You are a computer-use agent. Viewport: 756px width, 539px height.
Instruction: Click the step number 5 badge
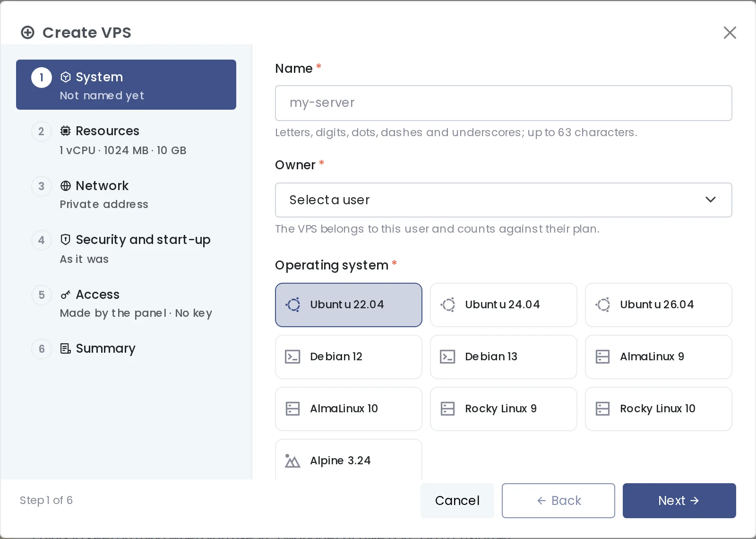tap(42, 295)
